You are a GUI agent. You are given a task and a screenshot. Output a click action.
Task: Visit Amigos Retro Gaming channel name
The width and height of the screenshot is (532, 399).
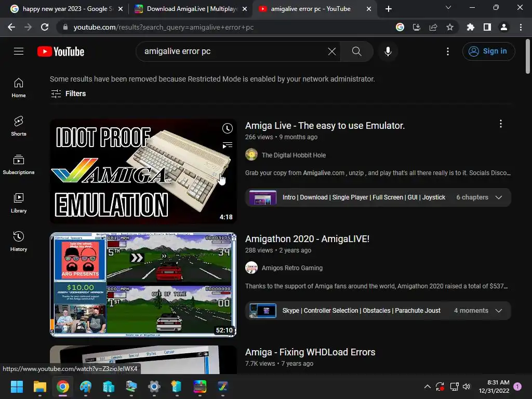click(x=292, y=268)
